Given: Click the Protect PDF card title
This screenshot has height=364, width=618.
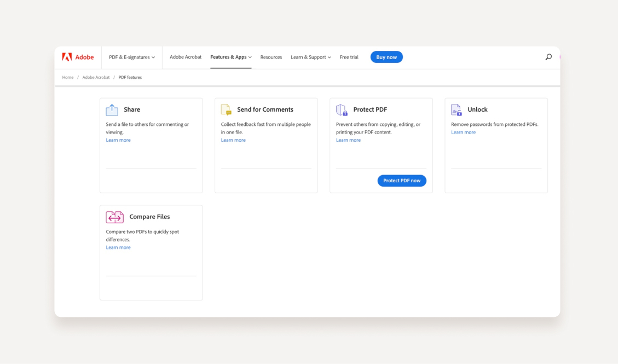Looking at the screenshot, I should pos(370,109).
